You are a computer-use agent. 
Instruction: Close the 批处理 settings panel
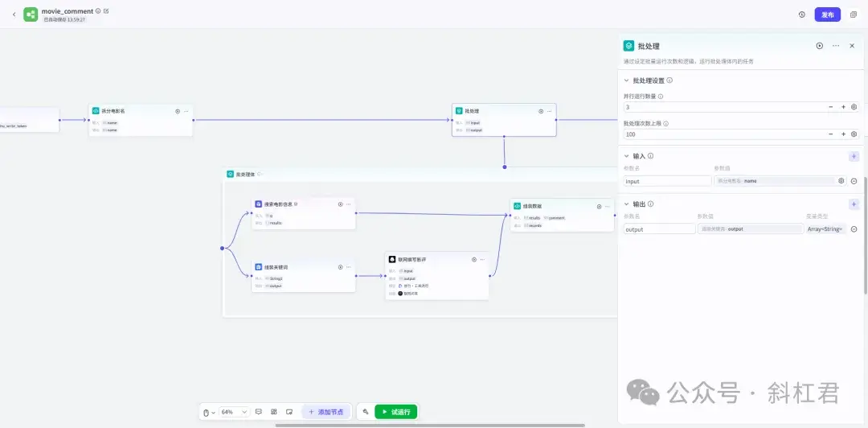(x=852, y=46)
